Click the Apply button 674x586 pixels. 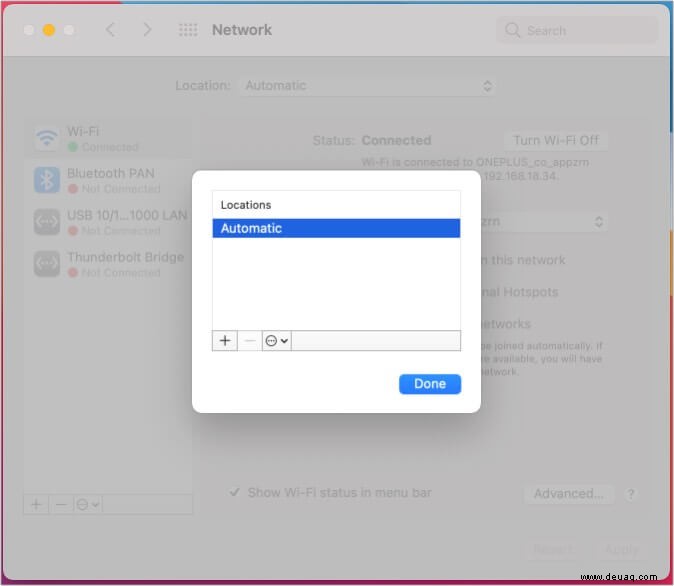coord(622,549)
